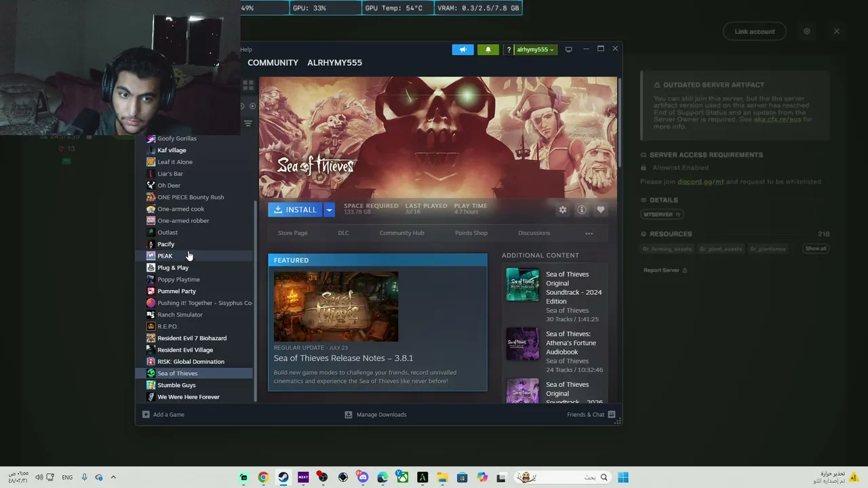Open Windows Start menu

[623, 477]
